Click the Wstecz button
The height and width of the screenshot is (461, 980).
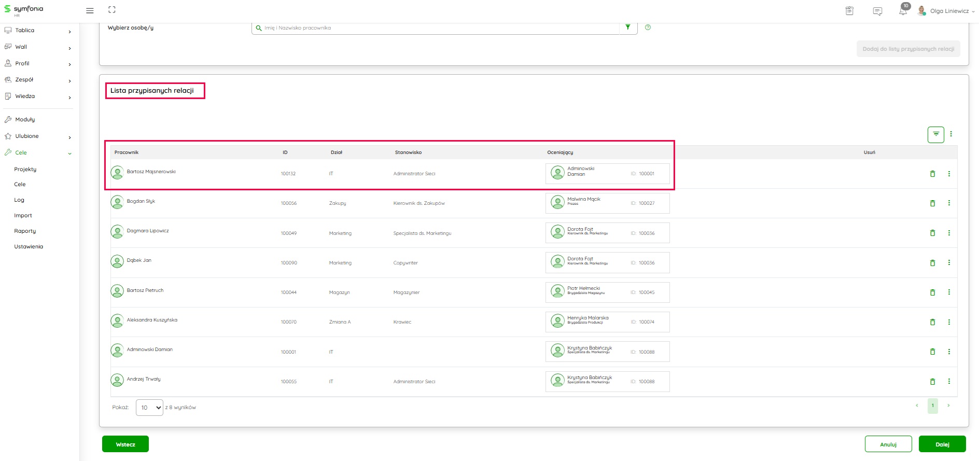pyautogui.click(x=125, y=444)
